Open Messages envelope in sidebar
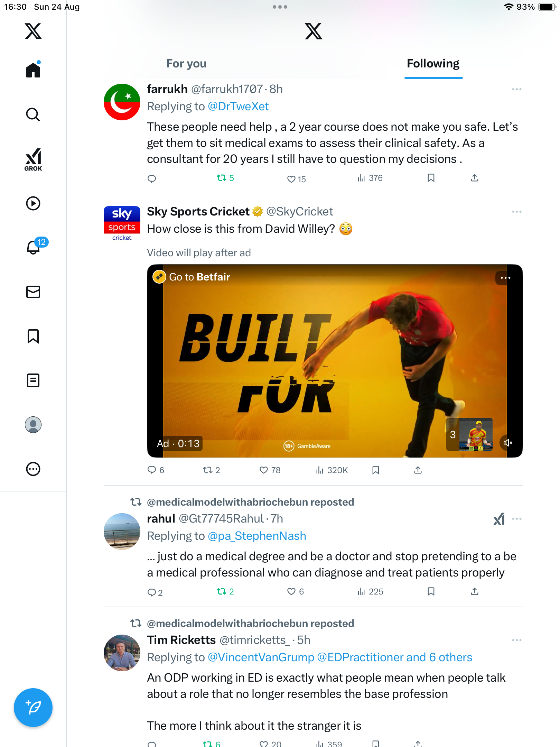 click(33, 292)
